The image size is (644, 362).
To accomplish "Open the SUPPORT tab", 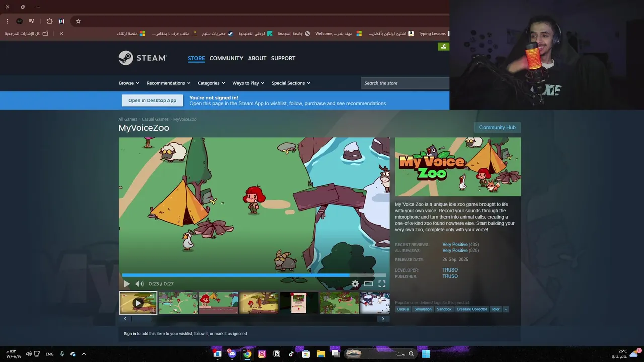I will pos(283,58).
